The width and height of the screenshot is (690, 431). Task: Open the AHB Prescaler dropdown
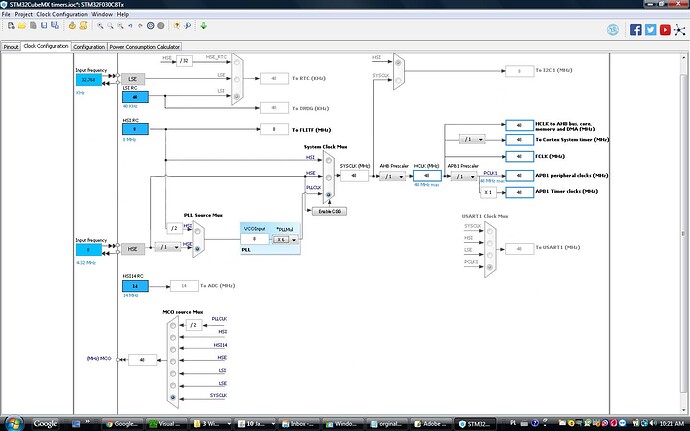click(x=390, y=176)
